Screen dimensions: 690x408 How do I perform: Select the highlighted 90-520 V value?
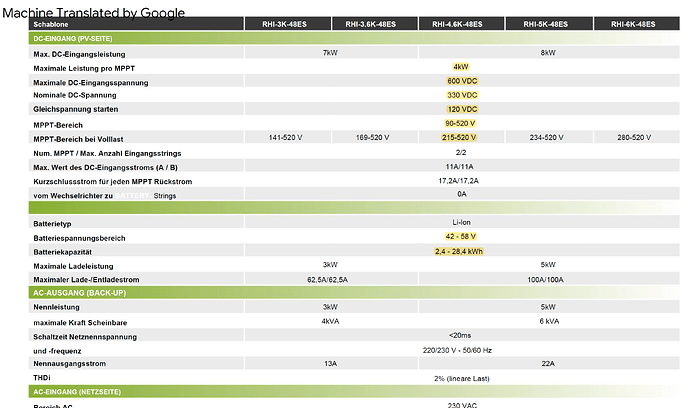pyautogui.click(x=460, y=123)
